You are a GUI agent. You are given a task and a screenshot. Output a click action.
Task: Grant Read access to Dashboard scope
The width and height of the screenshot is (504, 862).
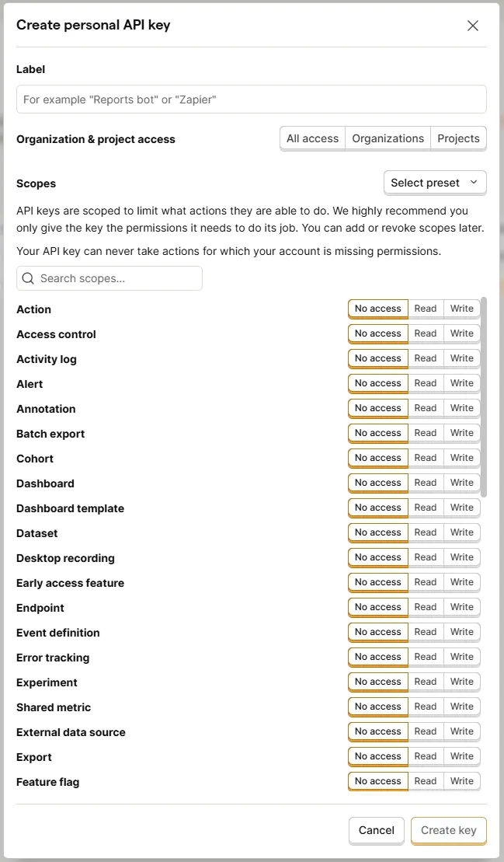coord(425,483)
